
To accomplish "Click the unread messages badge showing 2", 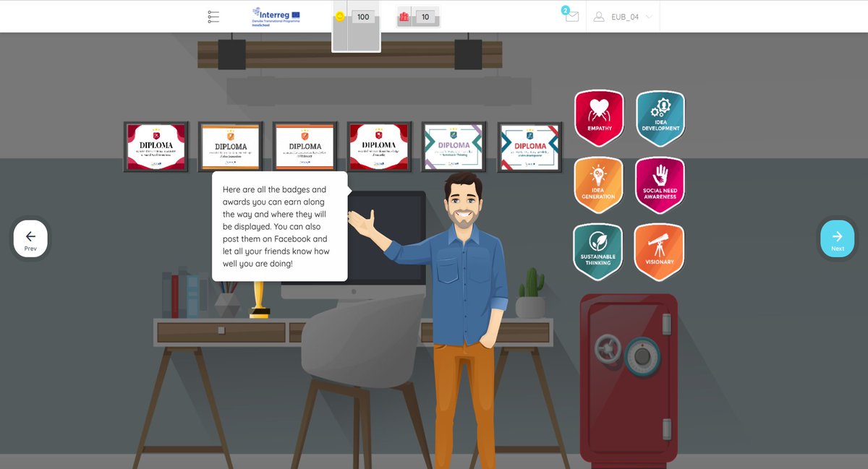I will click(x=565, y=10).
